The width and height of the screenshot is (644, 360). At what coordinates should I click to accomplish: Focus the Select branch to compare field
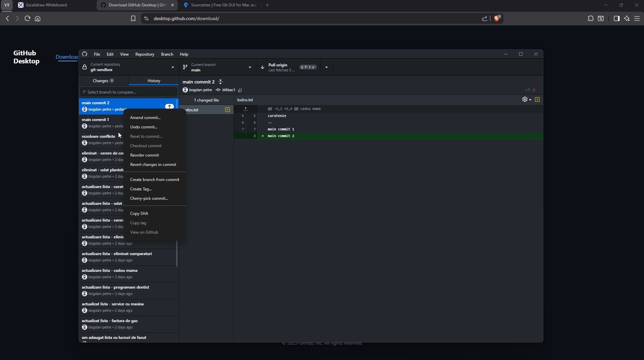click(x=129, y=92)
